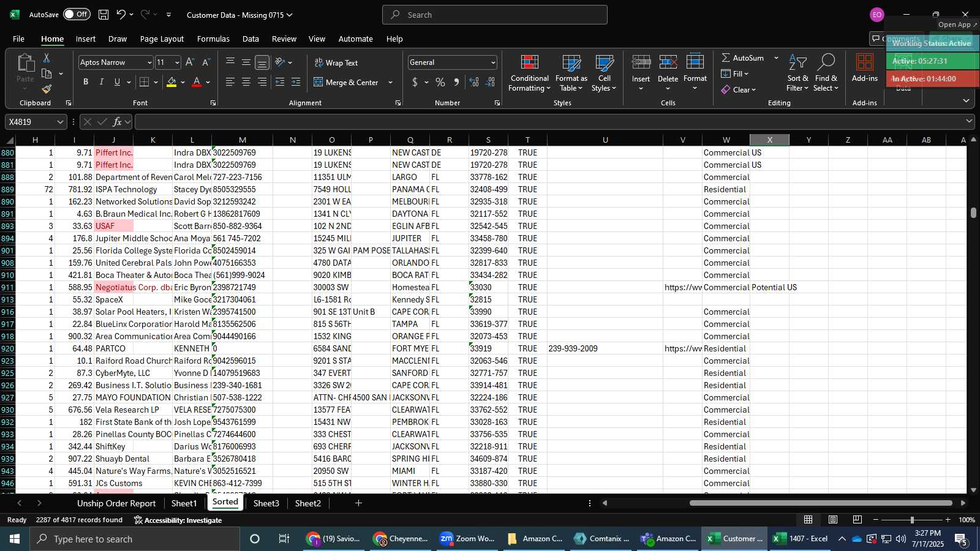The width and height of the screenshot is (980, 551).
Task: Open the File menu
Action: 19,39
